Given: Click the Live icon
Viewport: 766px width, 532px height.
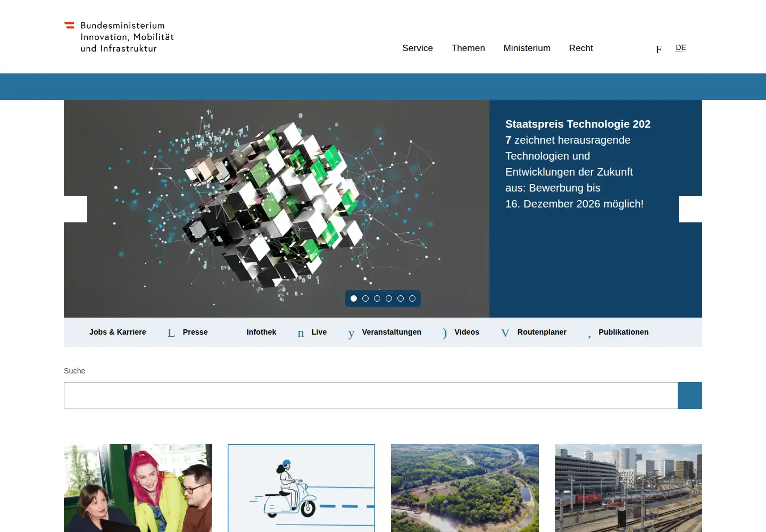Looking at the screenshot, I should click(x=301, y=333).
